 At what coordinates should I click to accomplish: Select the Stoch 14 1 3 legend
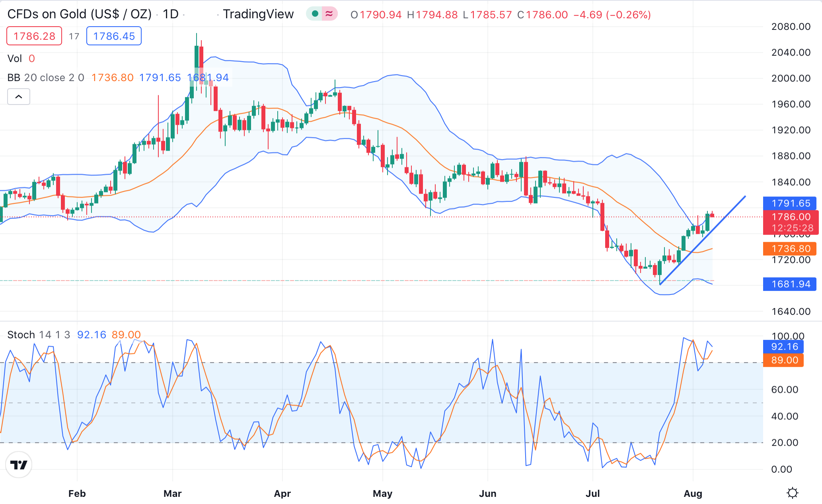tap(39, 335)
